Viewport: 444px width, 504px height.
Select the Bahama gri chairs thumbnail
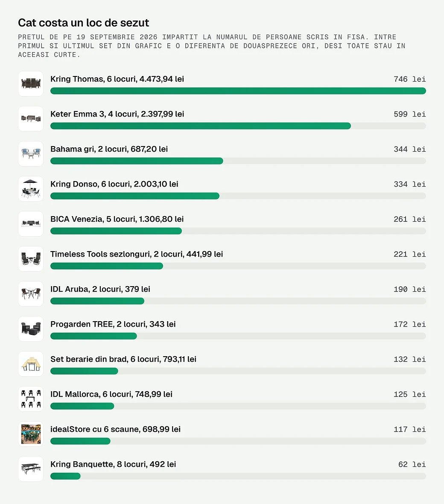coord(31,154)
